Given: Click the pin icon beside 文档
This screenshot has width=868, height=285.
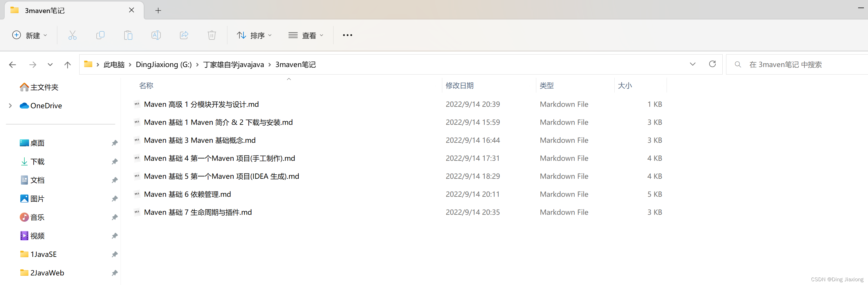Looking at the screenshot, I should [x=115, y=180].
